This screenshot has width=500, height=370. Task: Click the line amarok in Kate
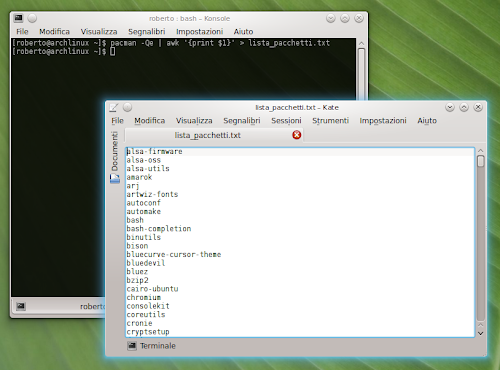pos(139,177)
